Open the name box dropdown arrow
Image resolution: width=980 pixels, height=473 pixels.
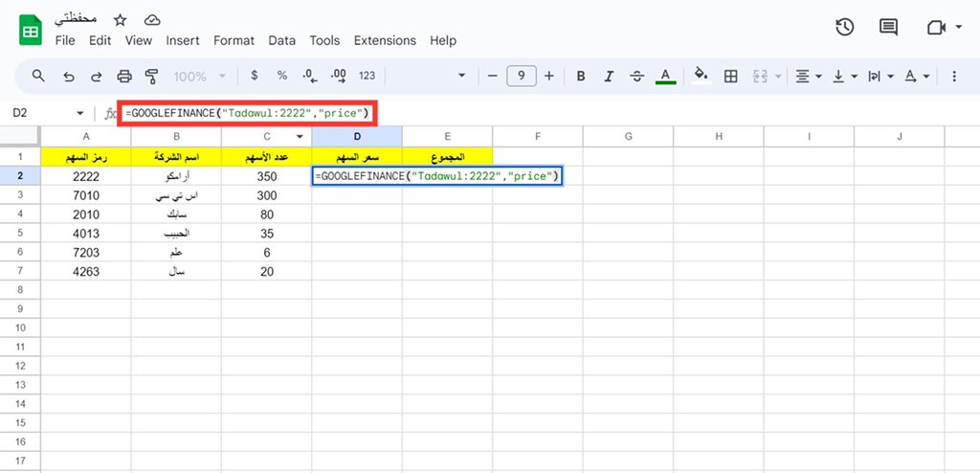point(80,113)
